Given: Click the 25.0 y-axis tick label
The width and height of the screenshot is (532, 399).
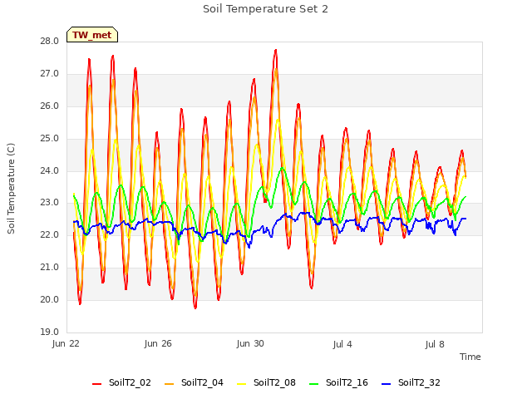Looking at the screenshot, I should tap(50, 139).
